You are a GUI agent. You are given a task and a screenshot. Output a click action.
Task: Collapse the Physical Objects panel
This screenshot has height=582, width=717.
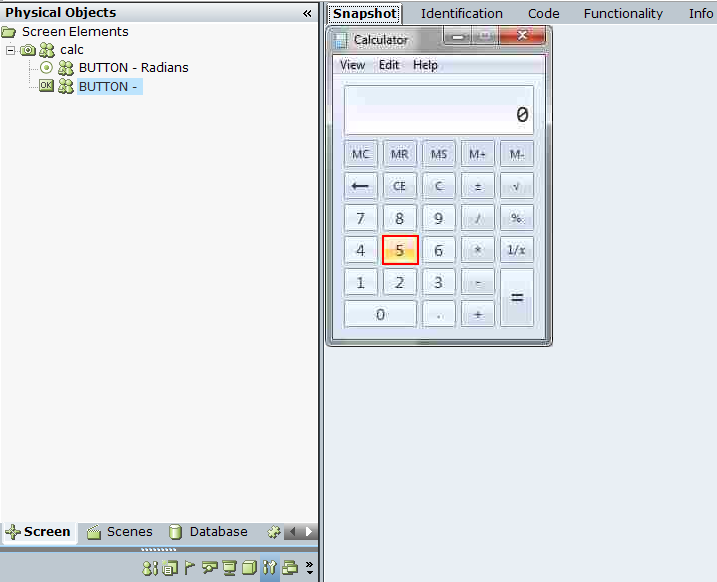[x=307, y=13]
